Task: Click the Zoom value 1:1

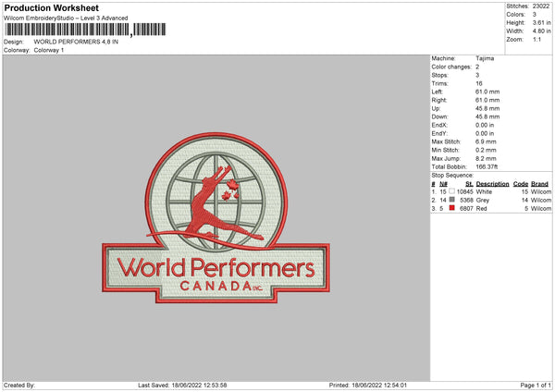Action: pos(536,39)
